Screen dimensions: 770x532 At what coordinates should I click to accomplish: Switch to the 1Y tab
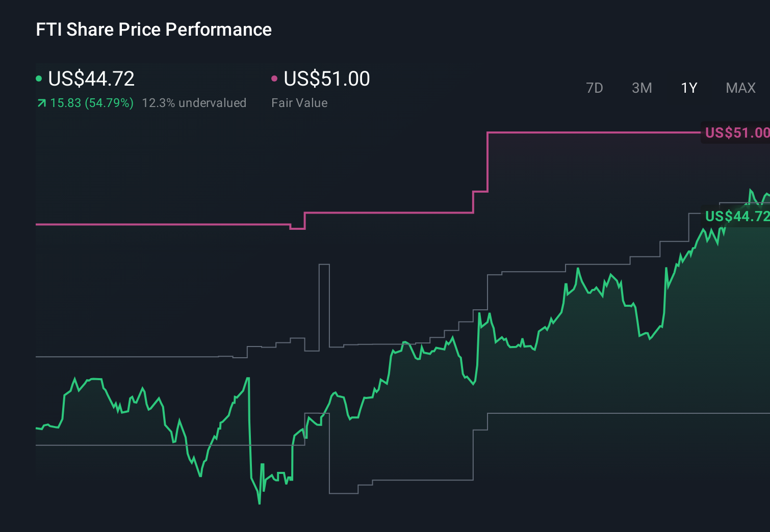pos(688,88)
